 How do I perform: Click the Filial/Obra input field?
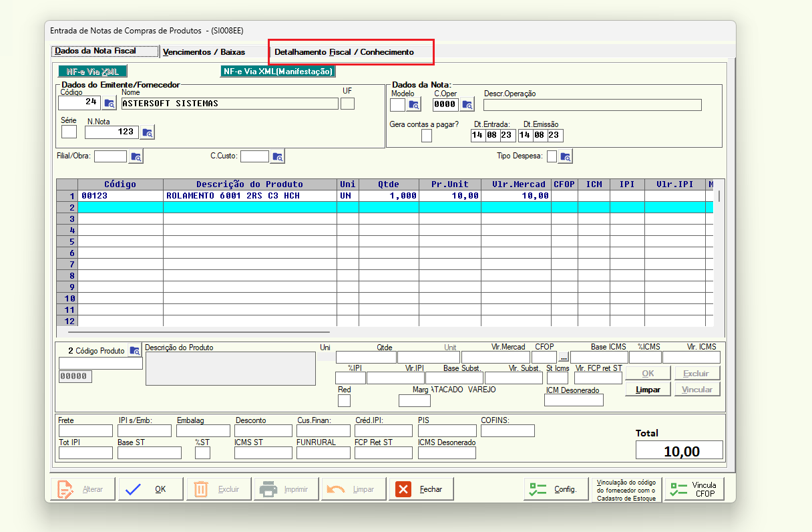[x=110, y=156]
